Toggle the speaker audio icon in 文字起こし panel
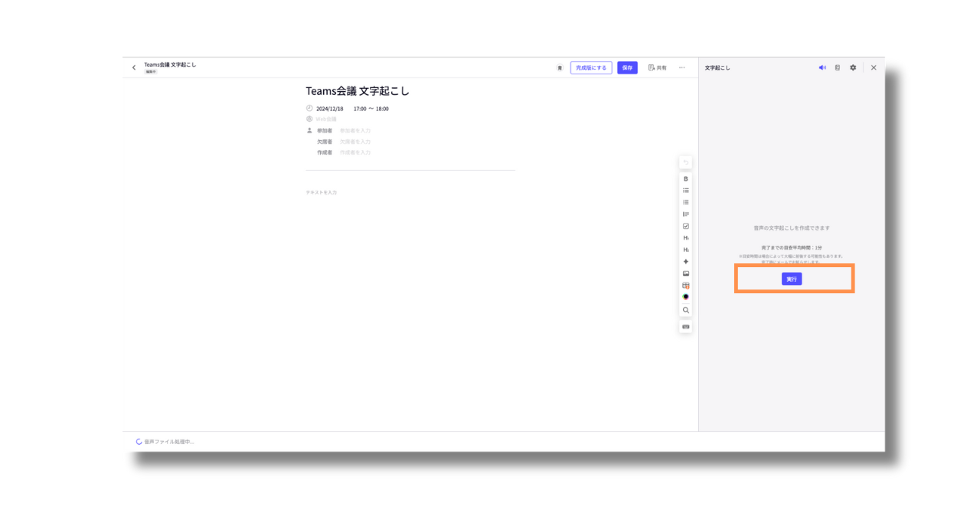This screenshot has height=513, width=980. (x=822, y=67)
